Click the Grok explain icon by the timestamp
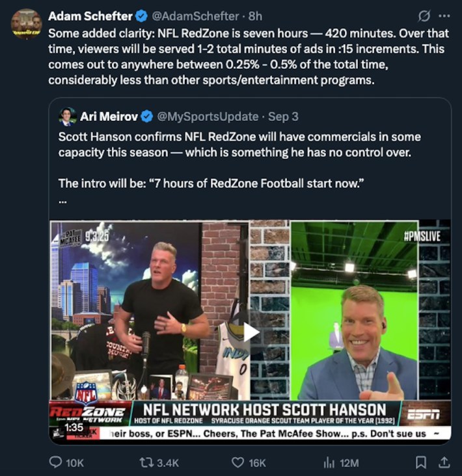The width and height of the screenshot is (462, 476). [424, 16]
